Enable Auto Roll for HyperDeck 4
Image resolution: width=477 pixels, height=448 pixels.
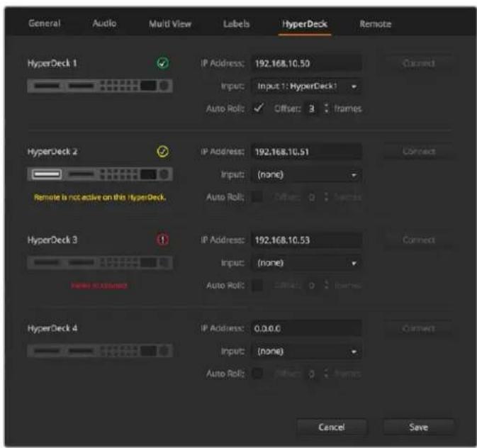pyautogui.click(x=257, y=374)
